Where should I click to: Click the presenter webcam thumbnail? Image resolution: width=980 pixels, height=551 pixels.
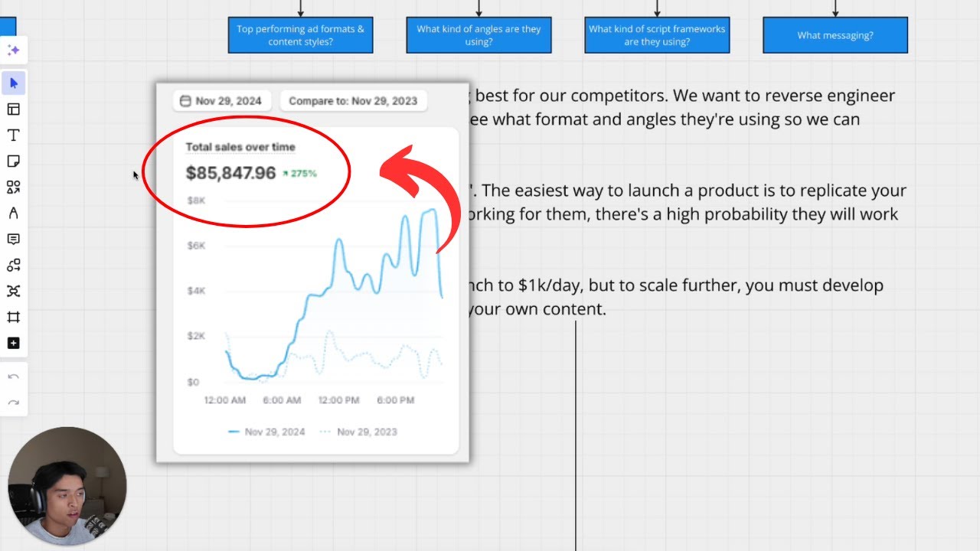67,485
